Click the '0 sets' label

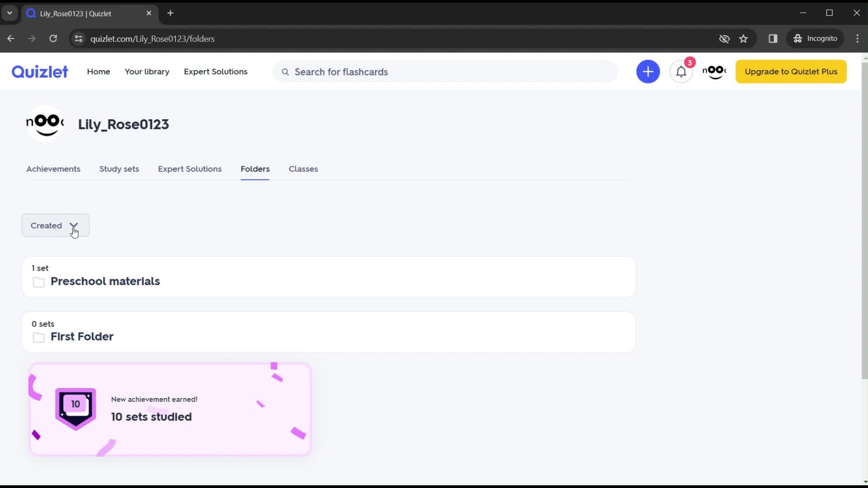click(x=43, y=324)
